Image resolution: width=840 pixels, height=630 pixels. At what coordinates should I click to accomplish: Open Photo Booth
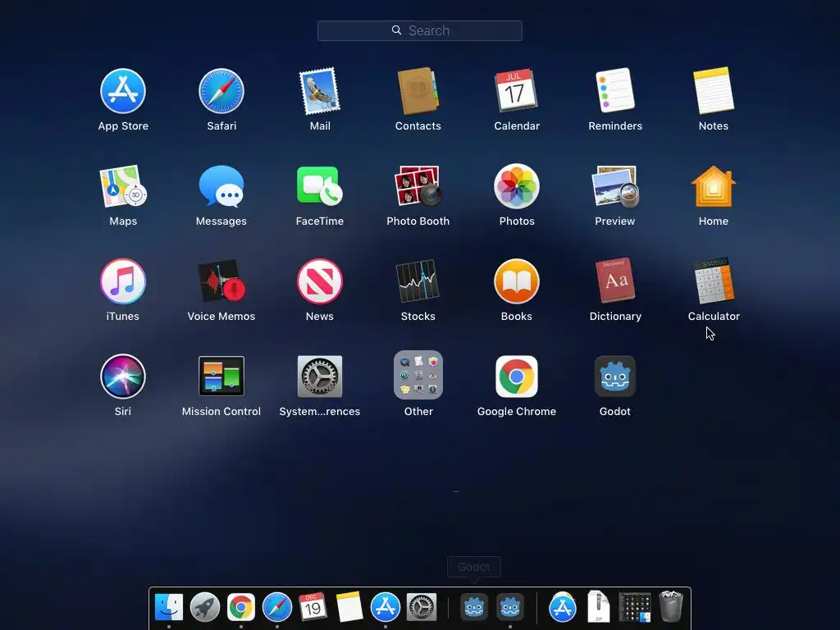click(x=418, y=185)
